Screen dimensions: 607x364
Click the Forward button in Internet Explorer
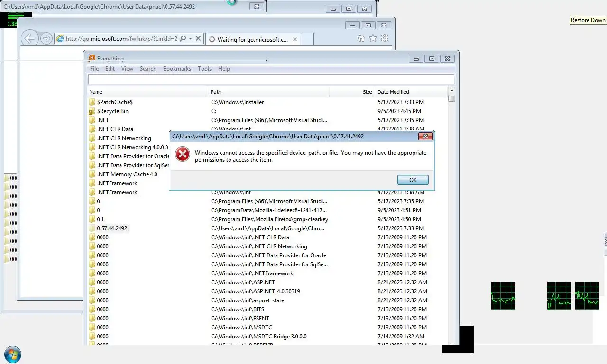[x=46, y=39]
